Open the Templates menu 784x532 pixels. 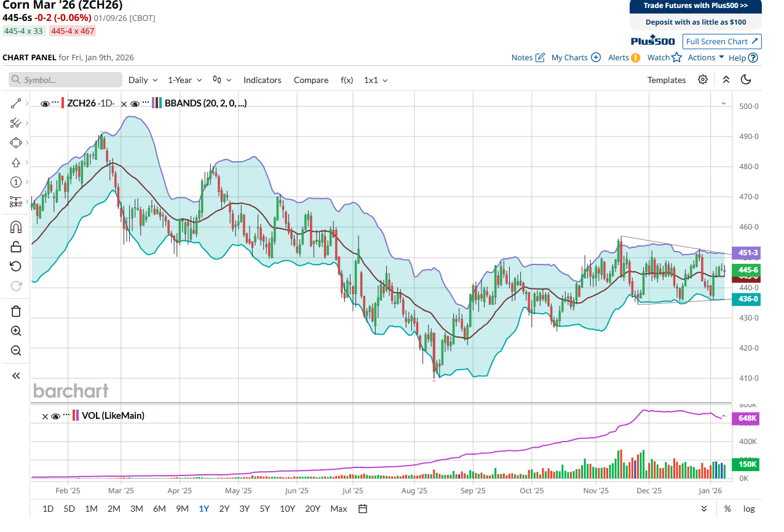click(666, 80)
